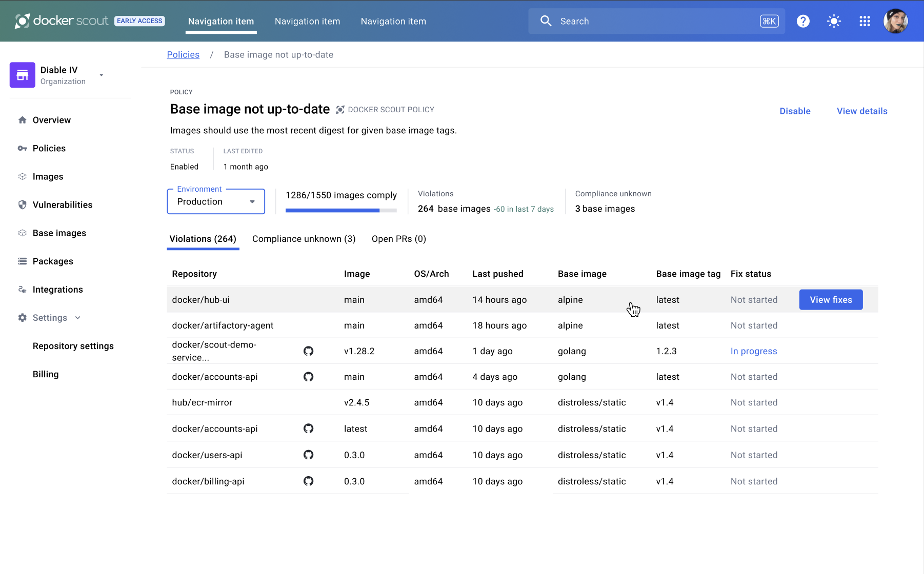Open the apps grid menu icon
The height and width of the screenshot is (574, 924).
(865, 21)
